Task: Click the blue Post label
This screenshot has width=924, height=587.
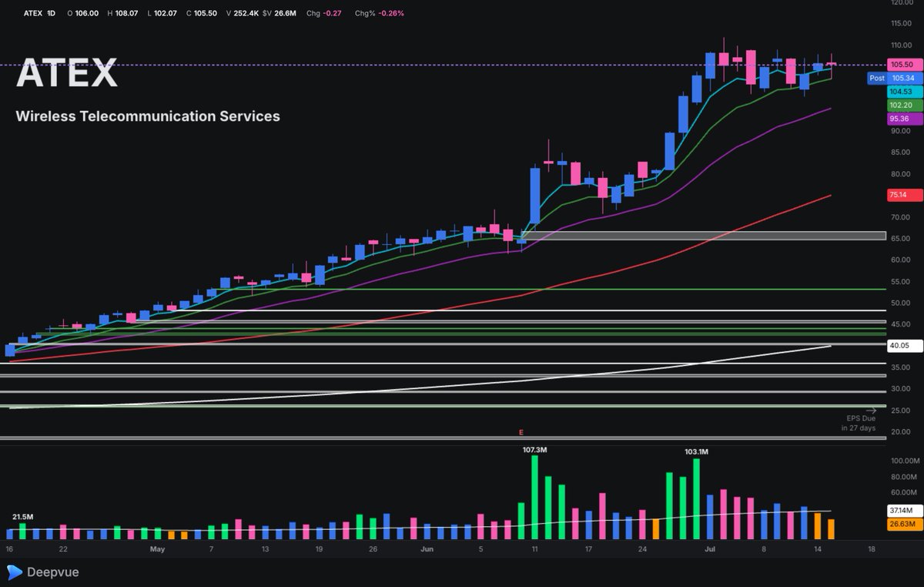Action: coord(876,78)
